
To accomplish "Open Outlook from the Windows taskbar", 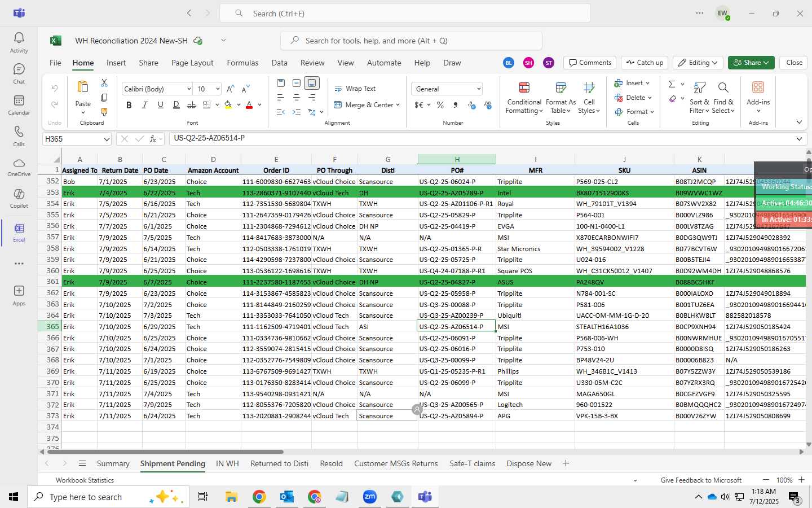I will pyautogui.click(x=287, y=497).
